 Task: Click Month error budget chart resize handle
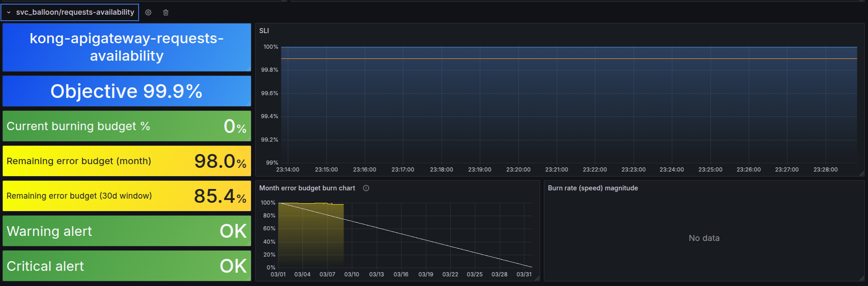click(x=537, y=279)
